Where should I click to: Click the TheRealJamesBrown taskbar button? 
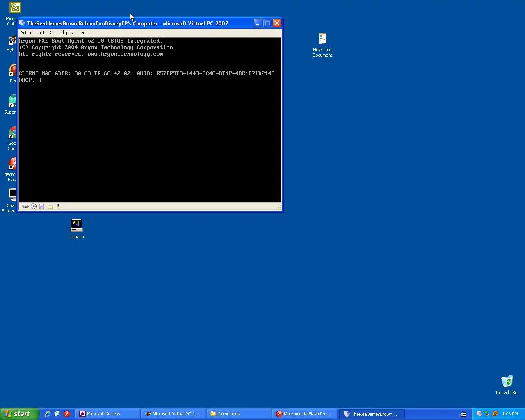coord(372,414)
